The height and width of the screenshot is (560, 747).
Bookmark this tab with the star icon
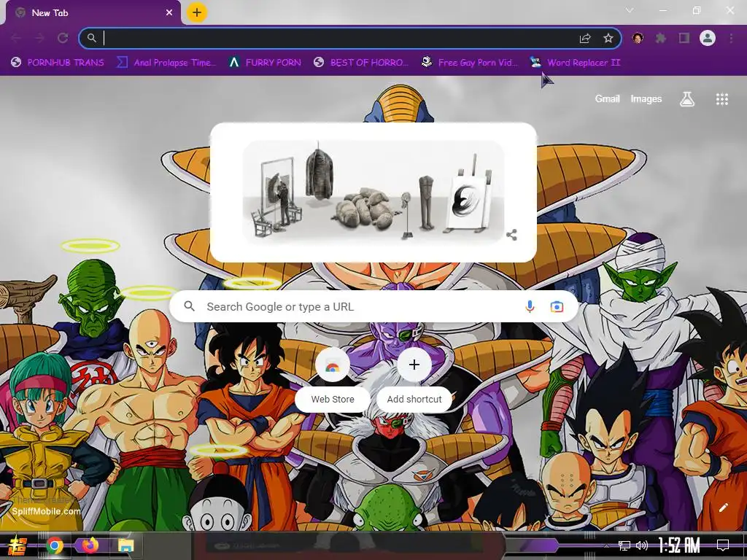coord(608,38)
